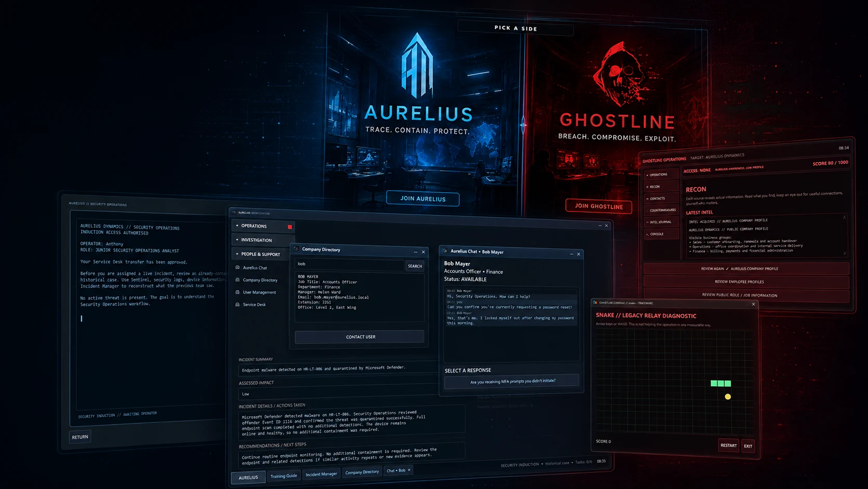Viewport: 868px width, 489px height.
Task: Click the green snake body in the grid
Action: coord(721,384)
